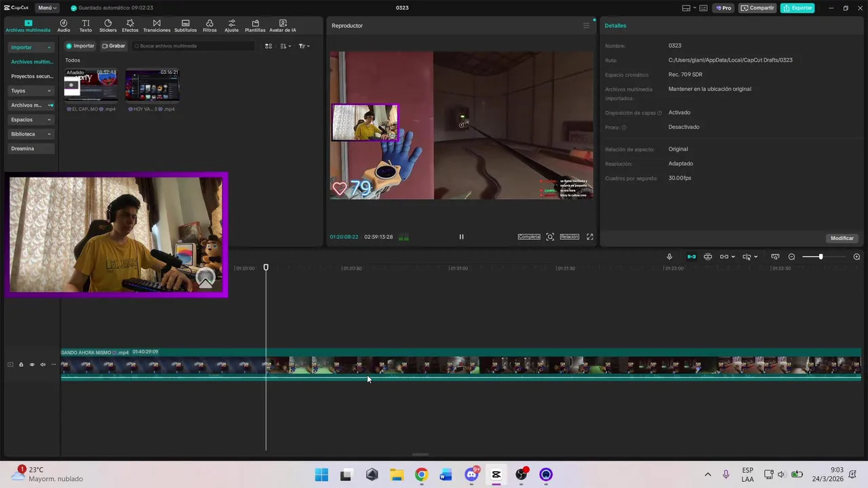Adjust the timeline zoom slider
Viewport: 868px width, 488px height.
pyautogui.click(x=822, y=257)
